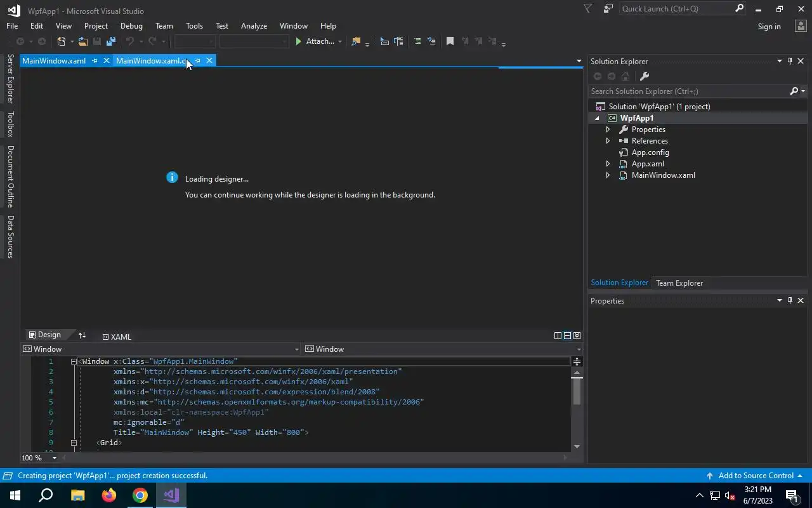Open the Data Sources side panel

[x=10, y=237]
